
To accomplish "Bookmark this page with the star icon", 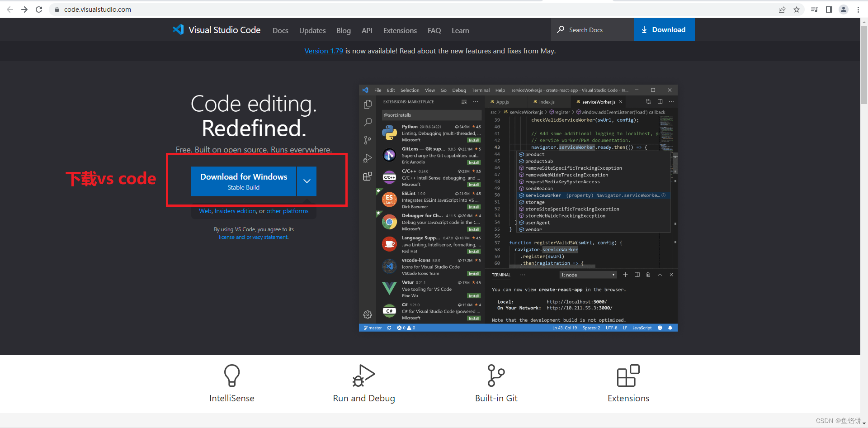I will [x=797, y=10].
